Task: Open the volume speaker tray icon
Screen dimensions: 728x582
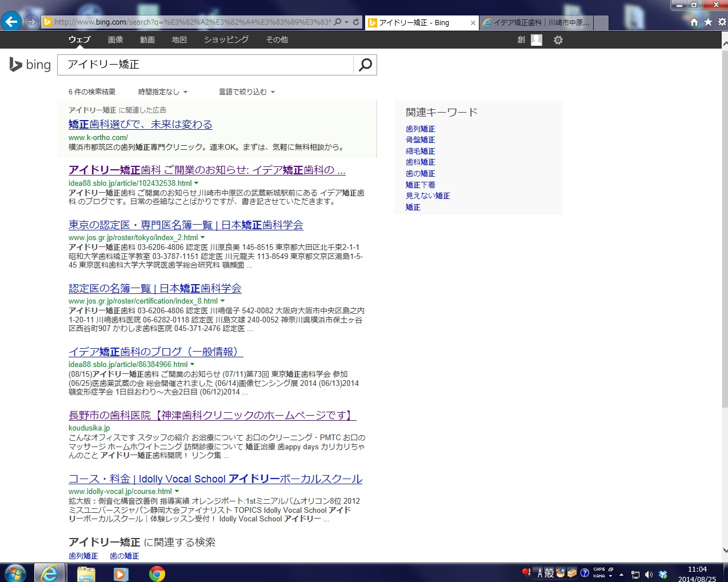Action: [x=649, y=575]
